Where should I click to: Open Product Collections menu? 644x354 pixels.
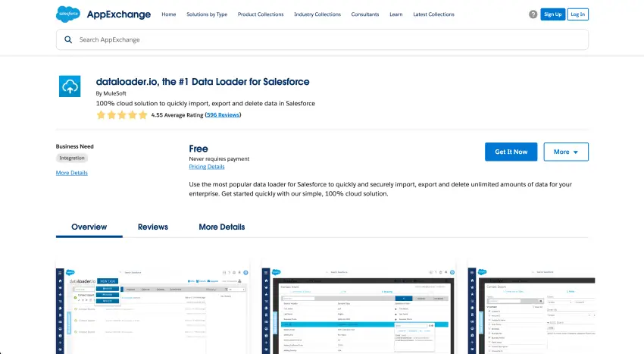261,14
